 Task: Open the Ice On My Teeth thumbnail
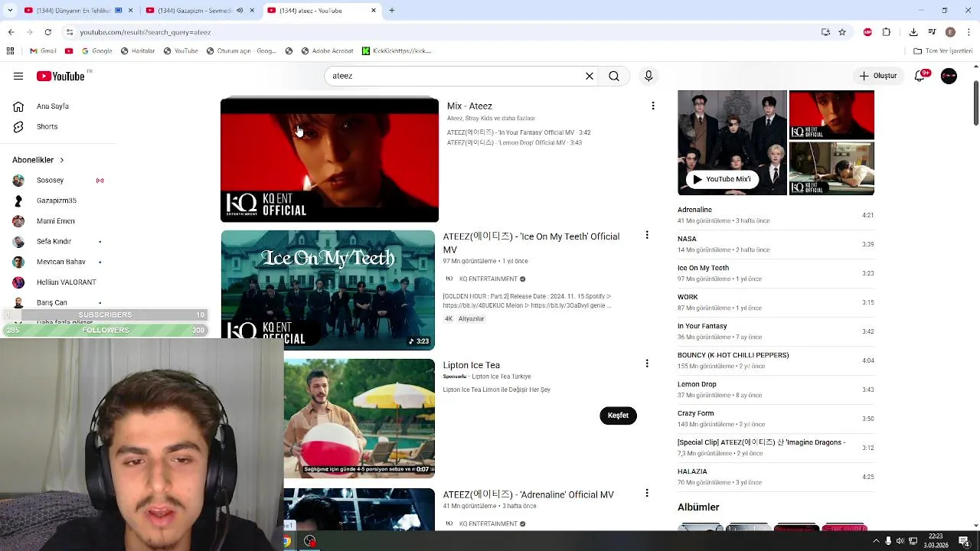(328, 290)
